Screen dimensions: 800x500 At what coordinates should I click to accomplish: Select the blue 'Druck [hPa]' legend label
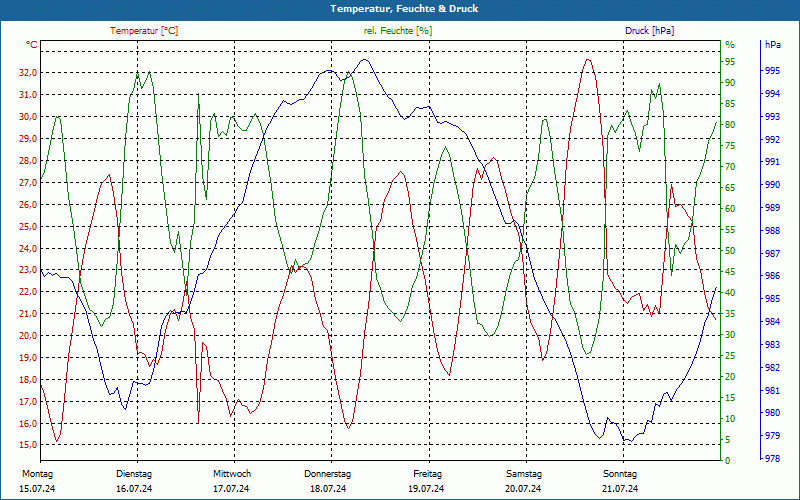click(649, 31)
